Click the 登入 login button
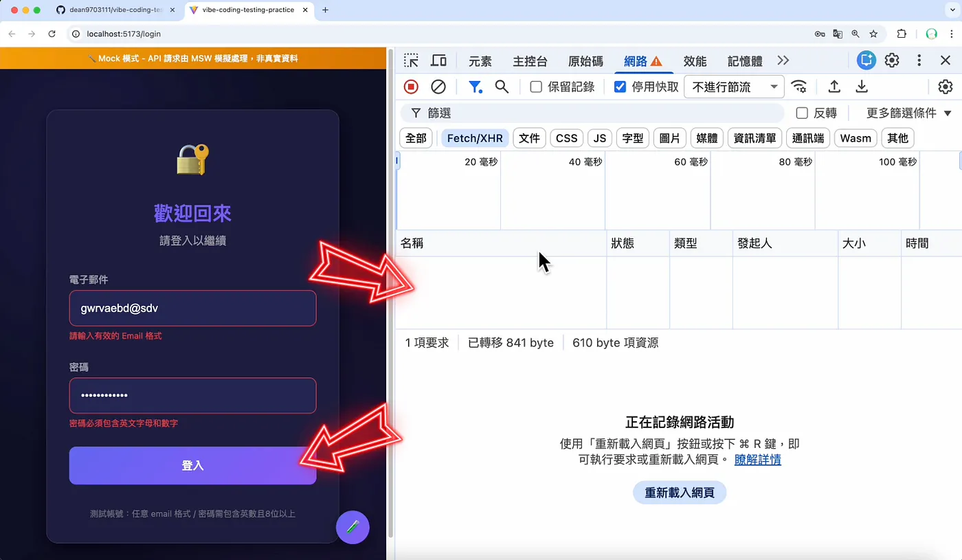 pos(192,466)
